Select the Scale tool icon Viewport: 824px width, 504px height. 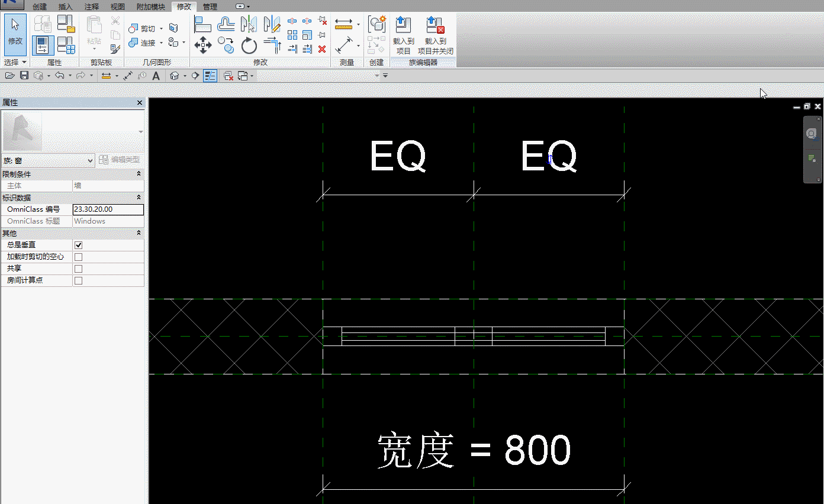click(307, 35)
